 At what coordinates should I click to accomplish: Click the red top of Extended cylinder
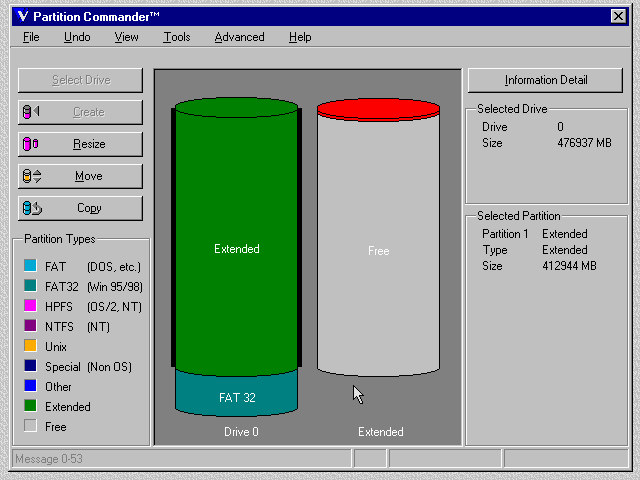pos(378,109)
